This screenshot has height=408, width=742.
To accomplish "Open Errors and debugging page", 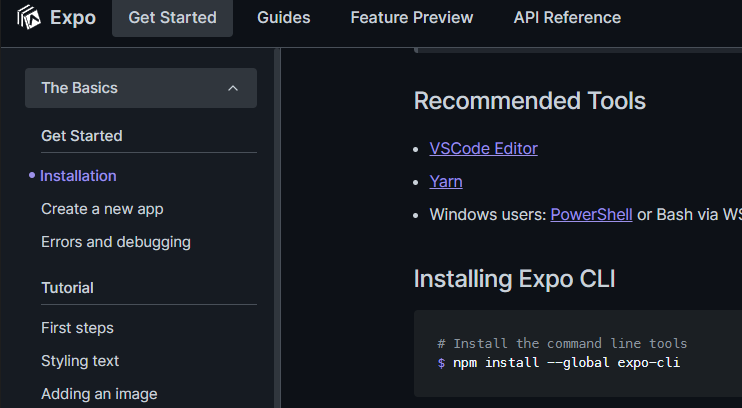I will [x=116, y=242].
